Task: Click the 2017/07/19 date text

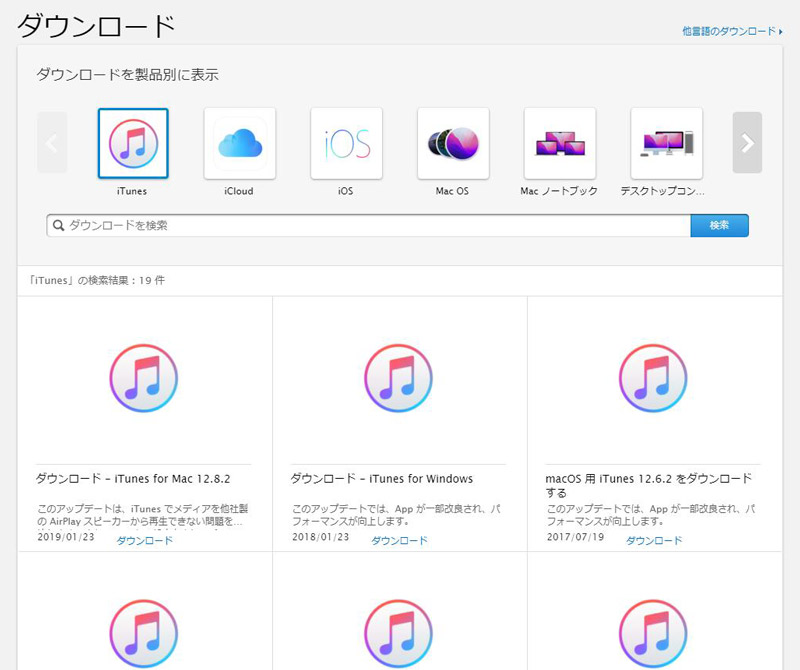Action: point(576,537)
